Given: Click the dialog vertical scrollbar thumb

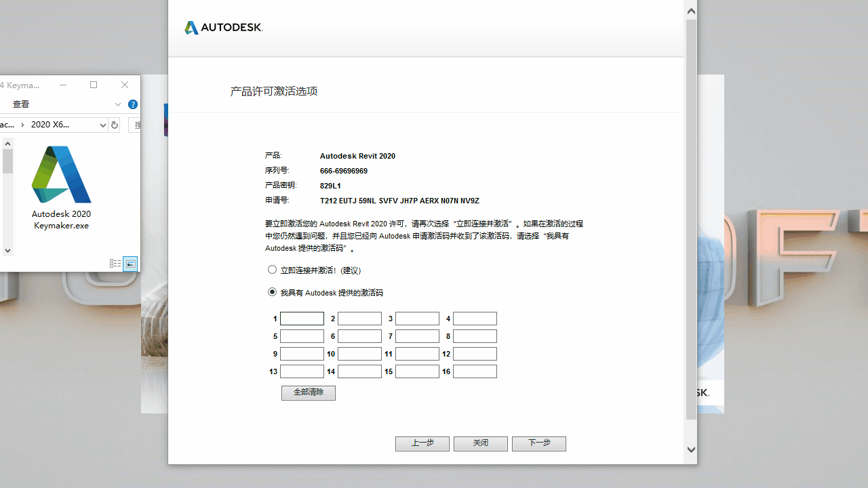Looking at the screenshot, I should (x=691, y=220).
